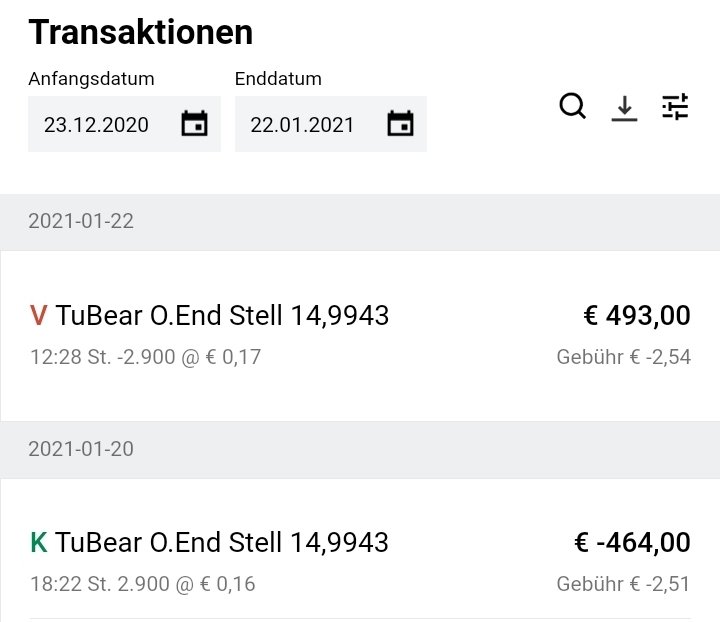720x622 pixels.
Task: Open the TuBear sell transaction from 12:28
Action: tap(222, 316)
